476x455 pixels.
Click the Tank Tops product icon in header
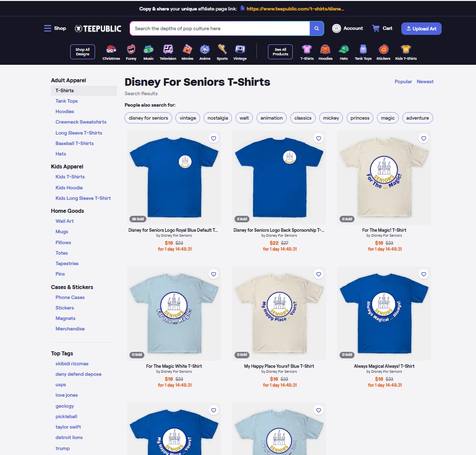point(363,49)
